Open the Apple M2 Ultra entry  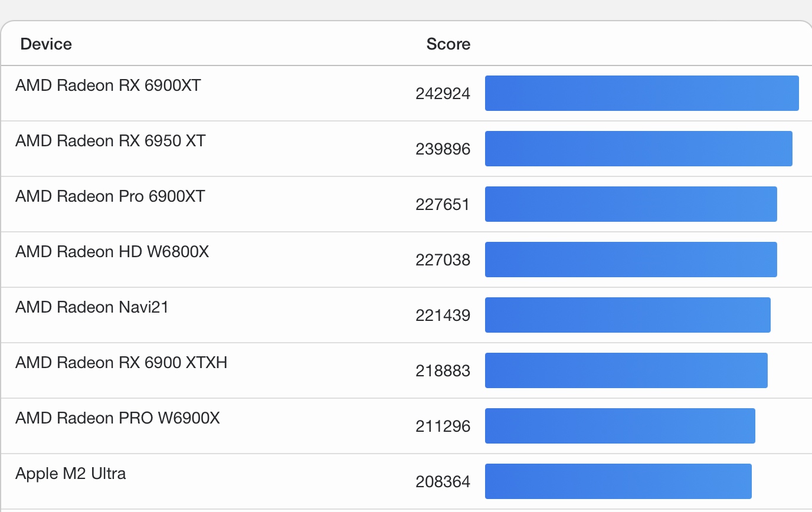point(71,474)
